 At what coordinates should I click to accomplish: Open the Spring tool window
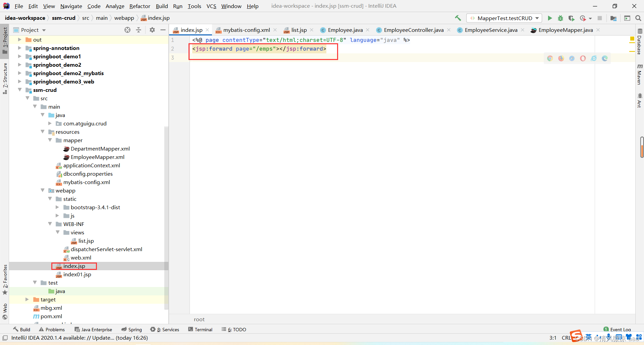click(x=131, y=330)
